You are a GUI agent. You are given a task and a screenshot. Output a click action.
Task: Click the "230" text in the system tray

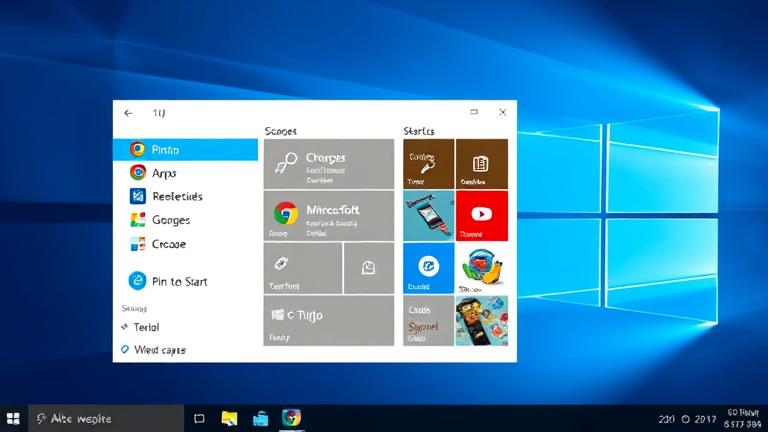click(x=666, y=419)
